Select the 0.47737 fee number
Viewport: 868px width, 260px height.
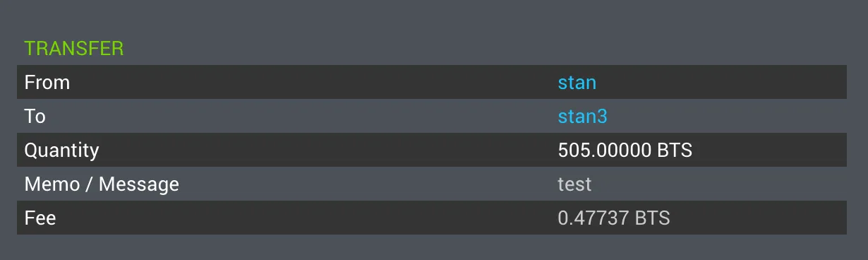[x=593, y=218]
